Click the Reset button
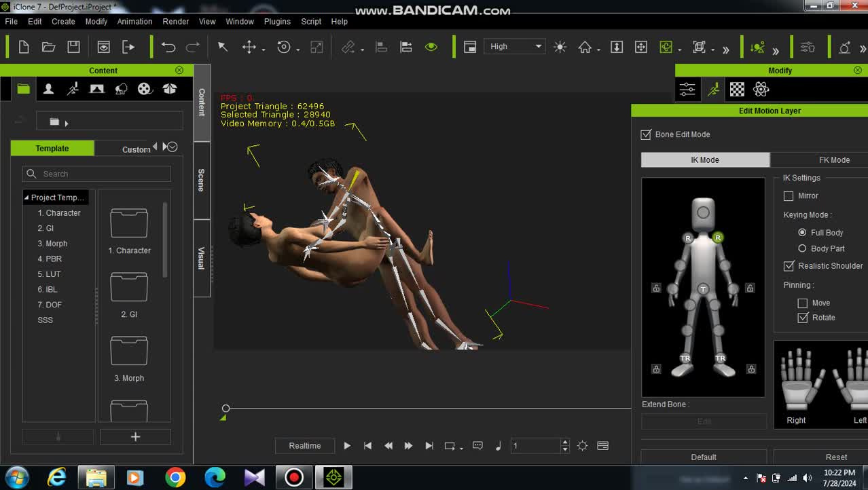868x490 pixels. (x=836, y=457)
